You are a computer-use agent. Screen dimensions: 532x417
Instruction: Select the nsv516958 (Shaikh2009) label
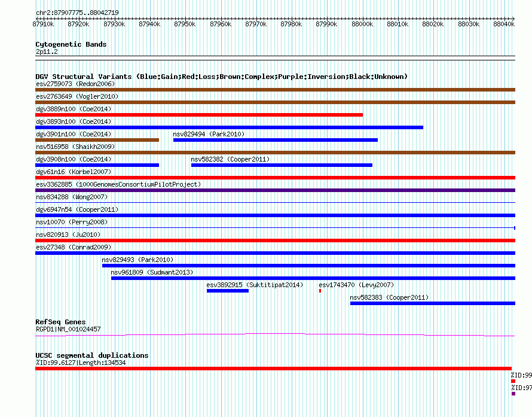coord(75,147)
